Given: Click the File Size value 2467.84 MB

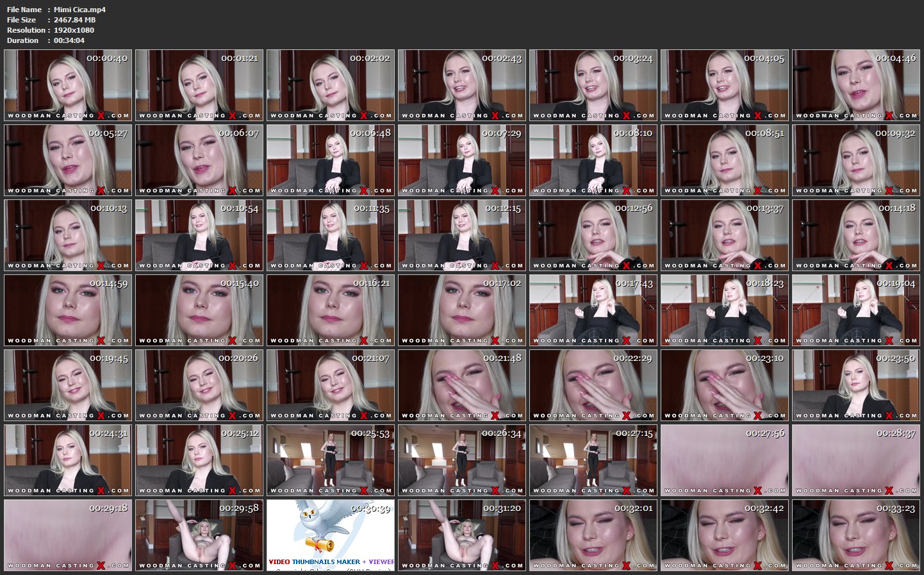Looking at the screenshot, I should (x=74, y=20).
